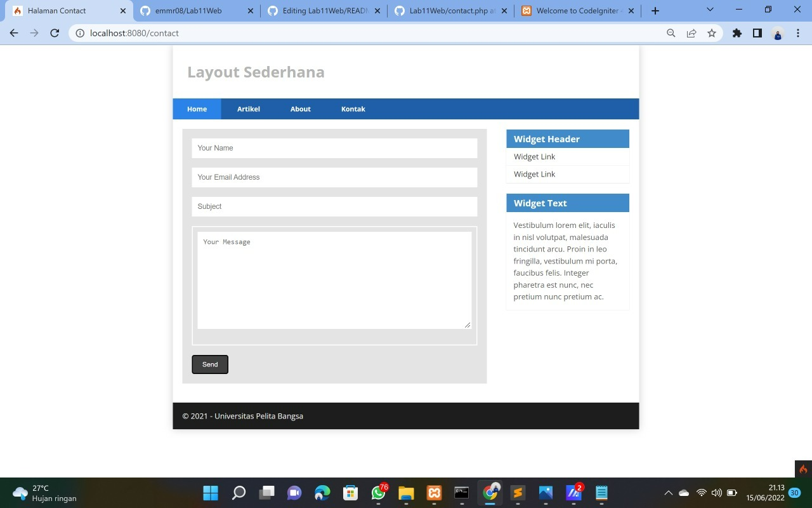Open the Extensions puzzle-piece icon
812x508 pixels.
coord(737,33)
